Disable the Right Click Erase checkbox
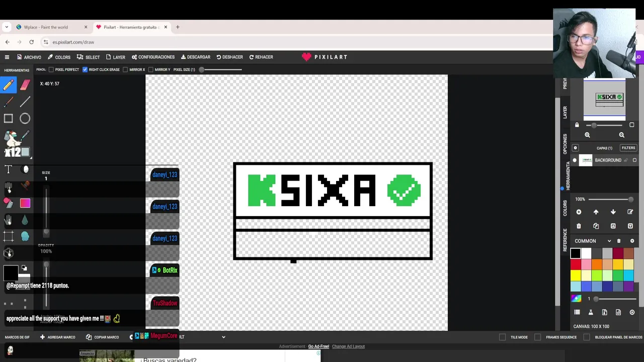 point(85,69)
